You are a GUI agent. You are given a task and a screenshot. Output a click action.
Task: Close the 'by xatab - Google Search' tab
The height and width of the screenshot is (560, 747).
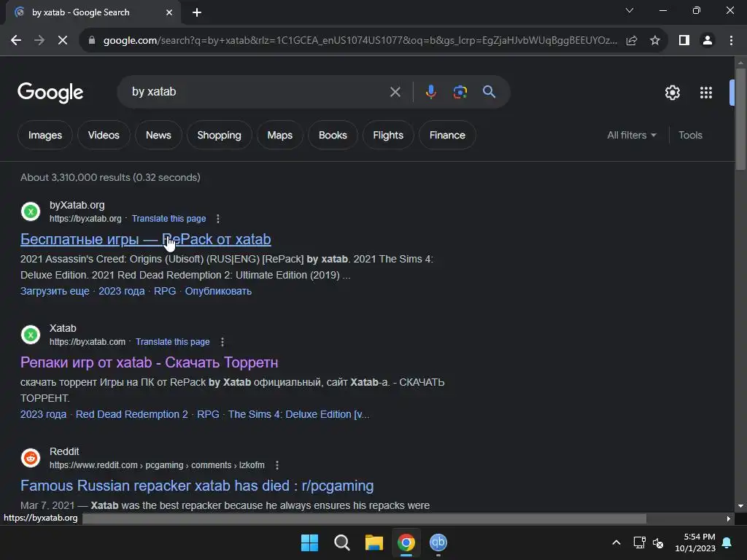169,12
